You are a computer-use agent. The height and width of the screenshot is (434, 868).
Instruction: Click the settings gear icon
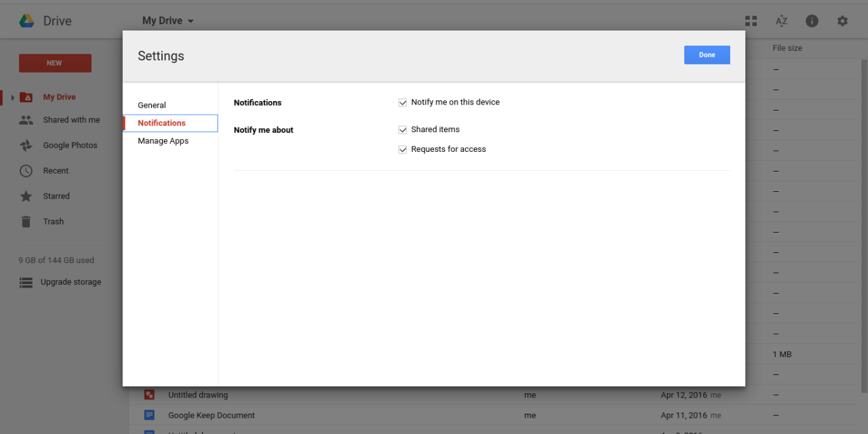pyautogui.click(x=842, y=20)
